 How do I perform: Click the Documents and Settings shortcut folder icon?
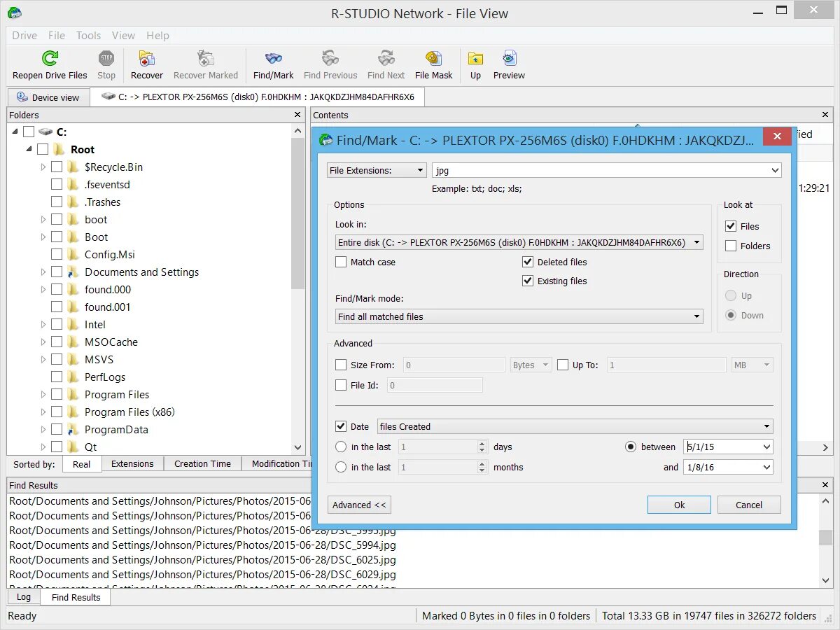73,272
